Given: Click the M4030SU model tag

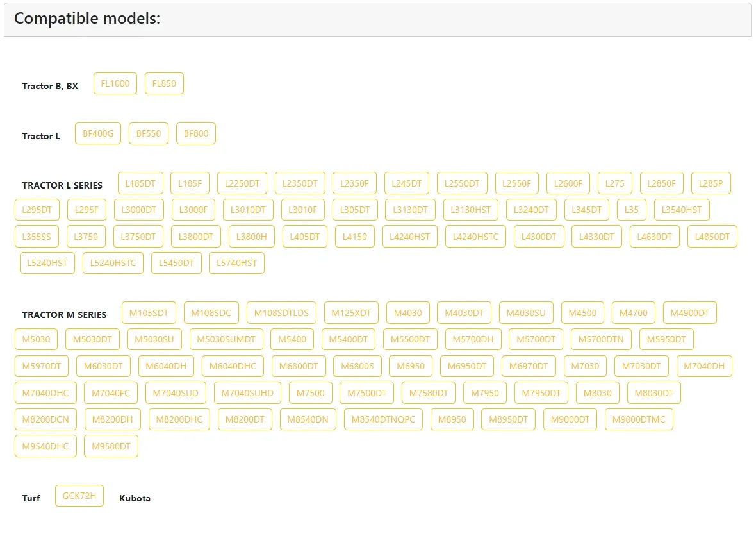Looking at the screenshot, I should coord(526,313).
